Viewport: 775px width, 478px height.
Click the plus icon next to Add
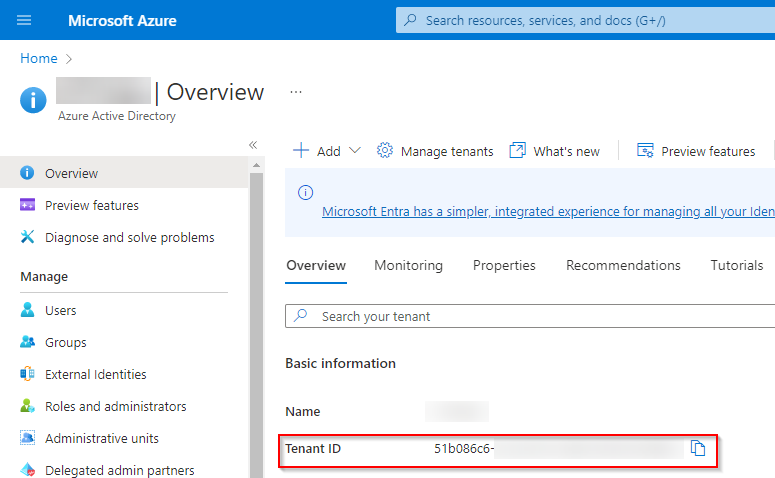[x=301, y=150]
